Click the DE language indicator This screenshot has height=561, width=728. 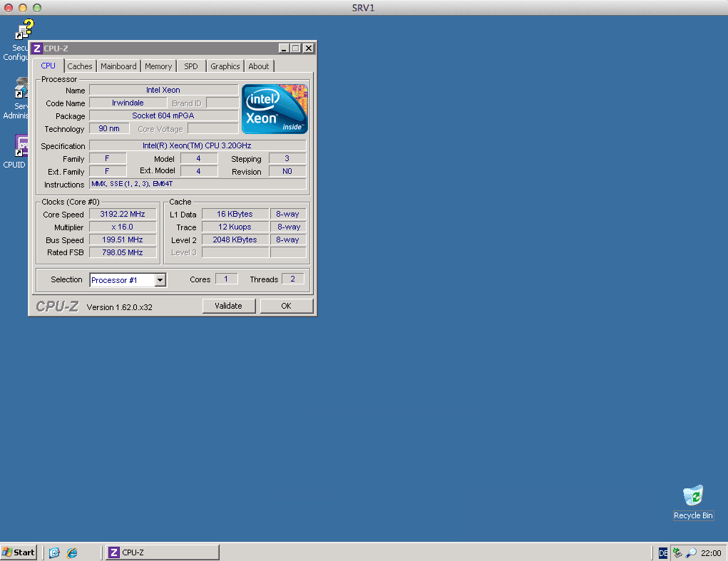tap(663, 552)
